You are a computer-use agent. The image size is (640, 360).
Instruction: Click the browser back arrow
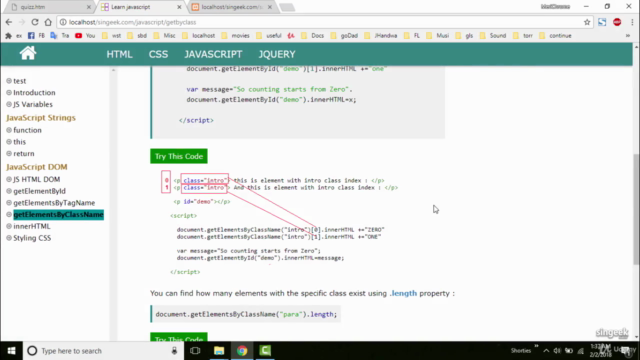(9, 22)
